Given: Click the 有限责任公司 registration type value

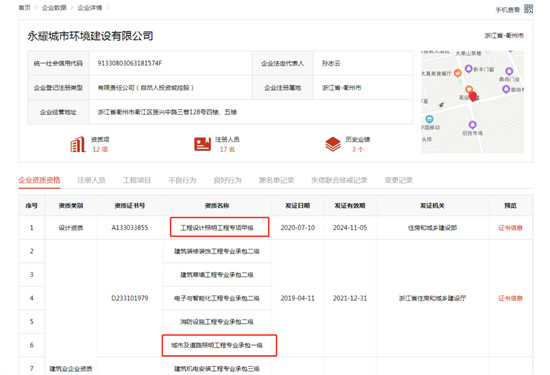Looking at the screenshot, I should point(146,88).
